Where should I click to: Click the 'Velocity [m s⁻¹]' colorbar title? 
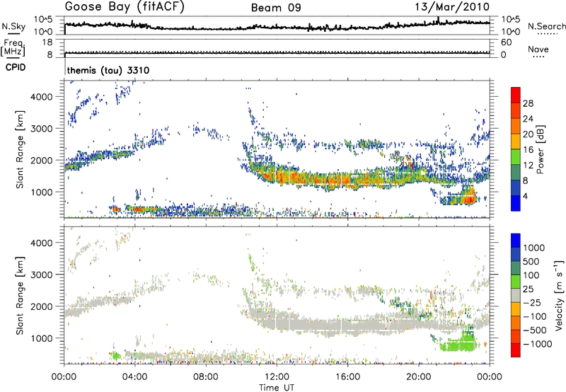559,295
